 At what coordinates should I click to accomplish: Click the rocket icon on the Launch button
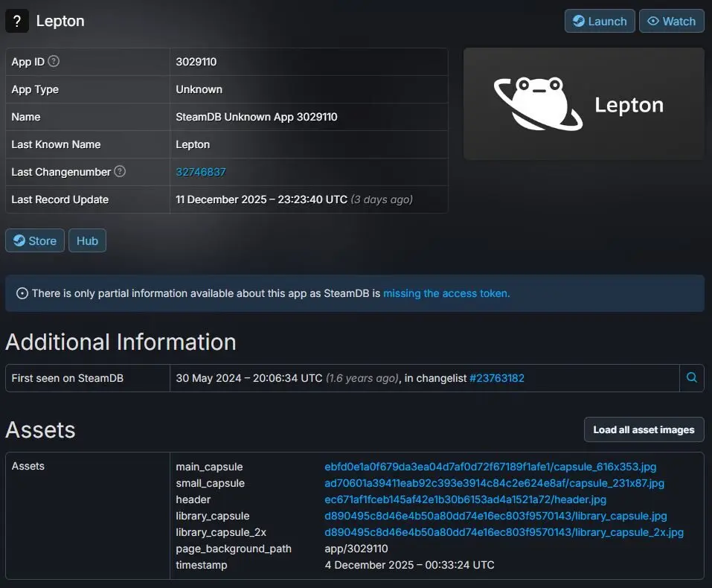pyautogui.click(x=580, y=21)
